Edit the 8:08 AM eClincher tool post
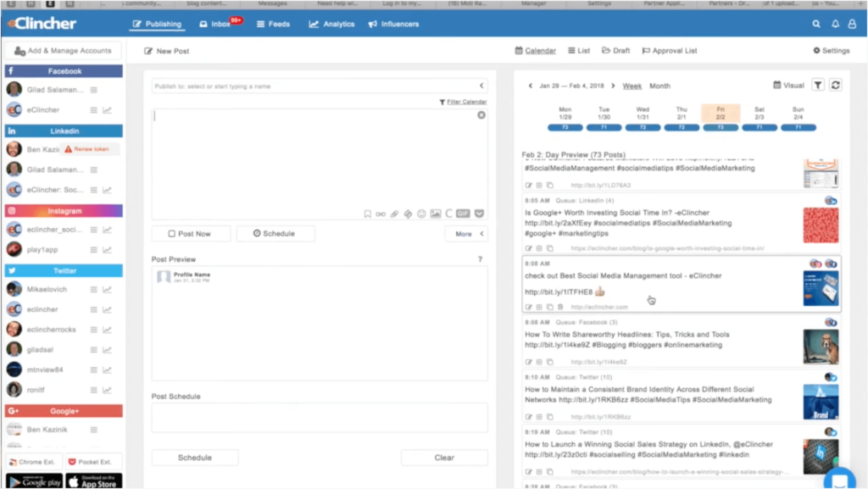 [529, 307]
